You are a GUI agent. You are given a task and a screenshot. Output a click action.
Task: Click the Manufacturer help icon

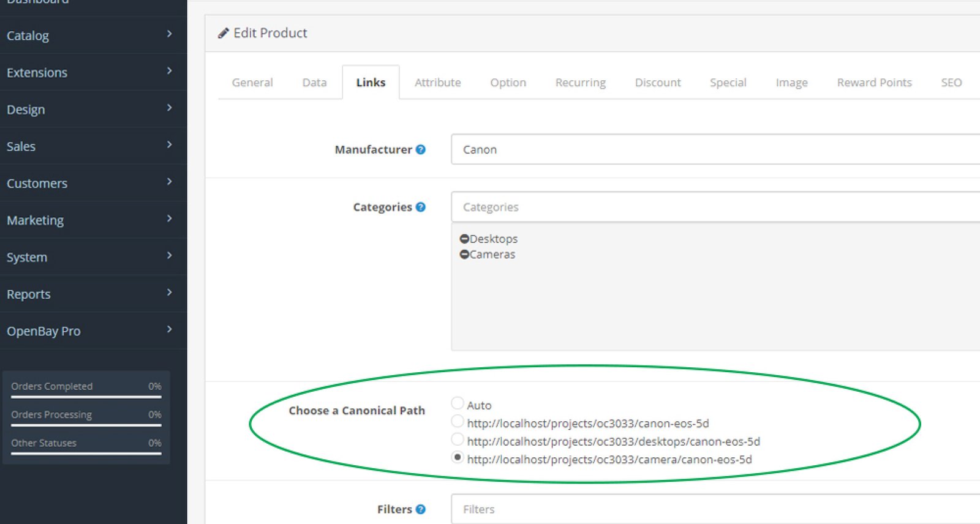point(420,149)
